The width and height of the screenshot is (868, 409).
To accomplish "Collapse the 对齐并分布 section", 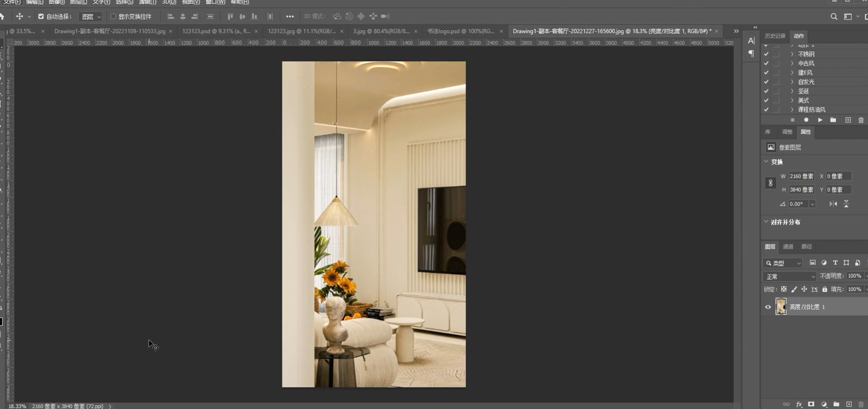I will 766,222.
